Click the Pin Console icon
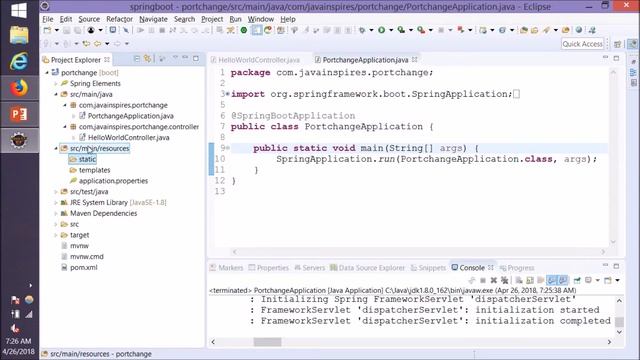Screen dimensions: 640x360 click(x=577, y=280)
